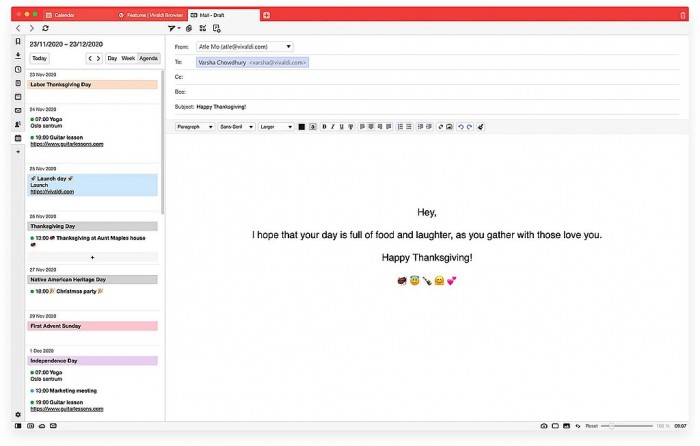Viewport: 700px width, 446px height.
Task: Click the attach file paperclip icon
Action: (188, 28)
